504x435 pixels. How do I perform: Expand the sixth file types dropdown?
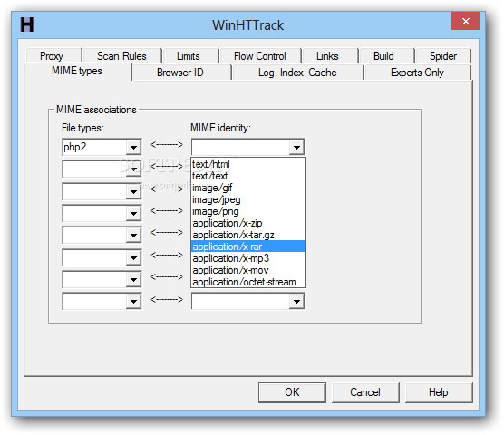(x=133, y=257)
